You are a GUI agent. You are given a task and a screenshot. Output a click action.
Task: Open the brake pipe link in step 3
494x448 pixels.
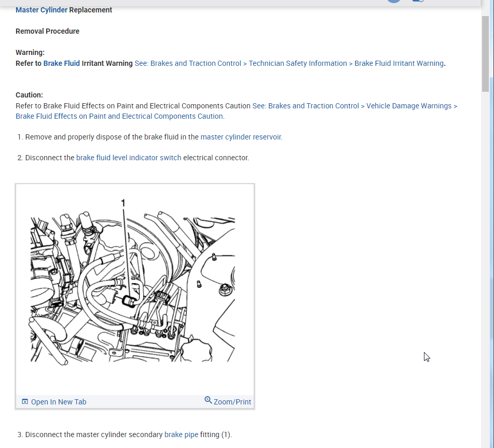tap(181, 435)
